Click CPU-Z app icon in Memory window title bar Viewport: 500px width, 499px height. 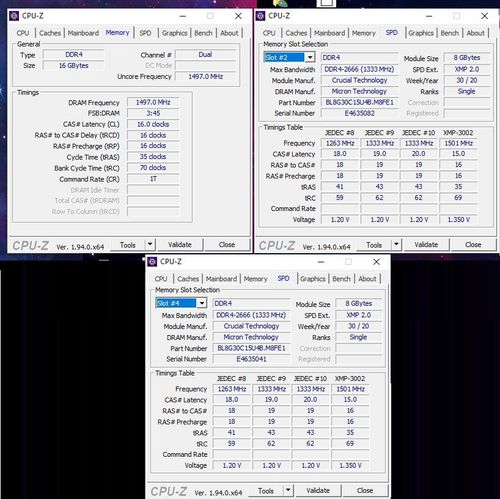tap(14, 16)
